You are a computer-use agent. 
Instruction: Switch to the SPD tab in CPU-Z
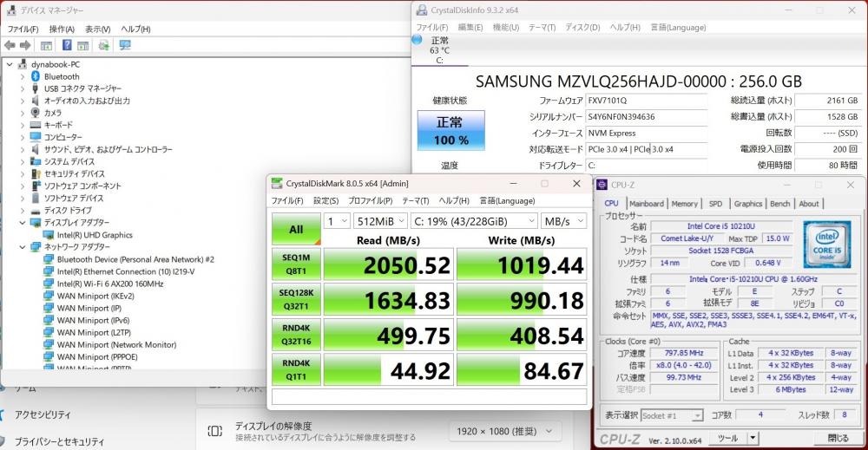coord(716,204)
